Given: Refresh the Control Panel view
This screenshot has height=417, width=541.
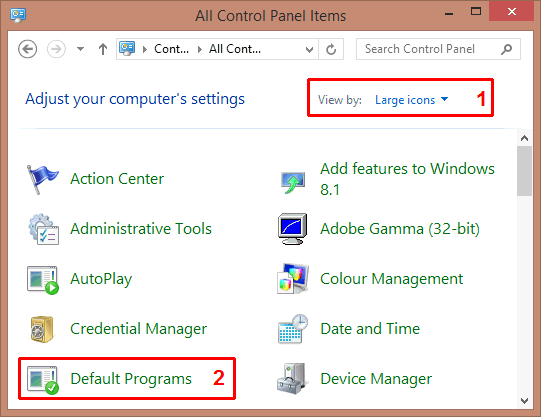Looking at the screenshot, I should pos(331,49).
